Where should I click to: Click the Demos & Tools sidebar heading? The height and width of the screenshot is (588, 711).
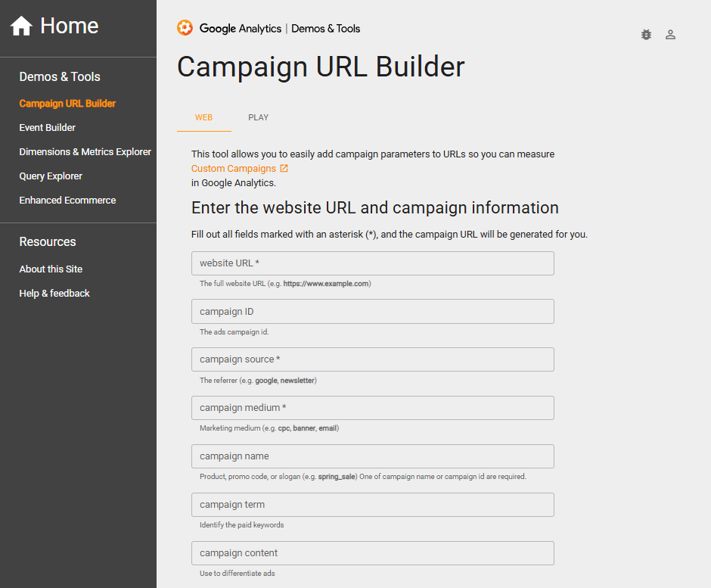point(60,76)
